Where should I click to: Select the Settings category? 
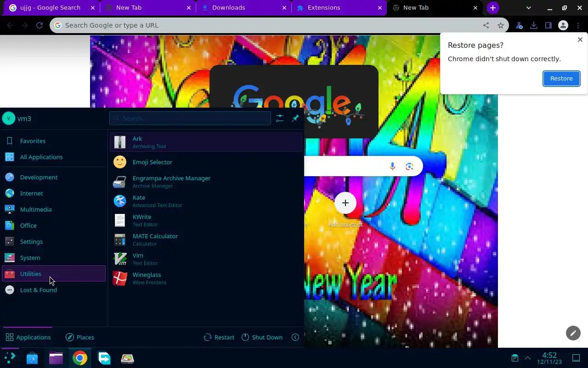click(x=54, y=241)
